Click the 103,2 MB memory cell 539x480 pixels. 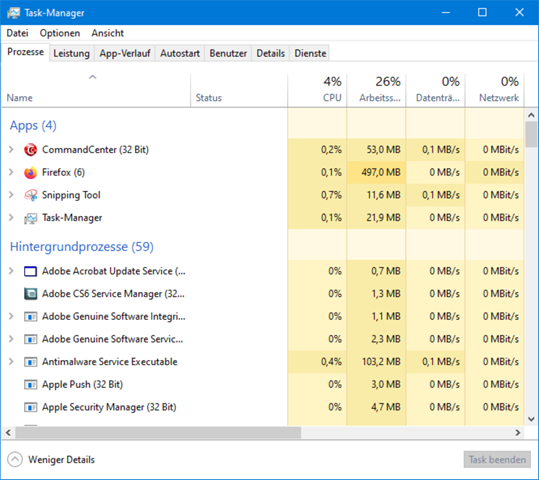click(376, 362)
